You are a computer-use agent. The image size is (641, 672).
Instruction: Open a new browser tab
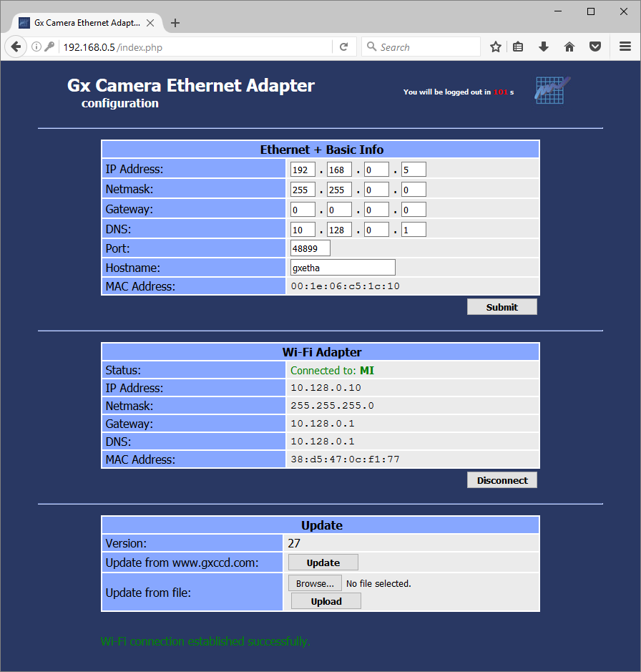click(175, 23)
